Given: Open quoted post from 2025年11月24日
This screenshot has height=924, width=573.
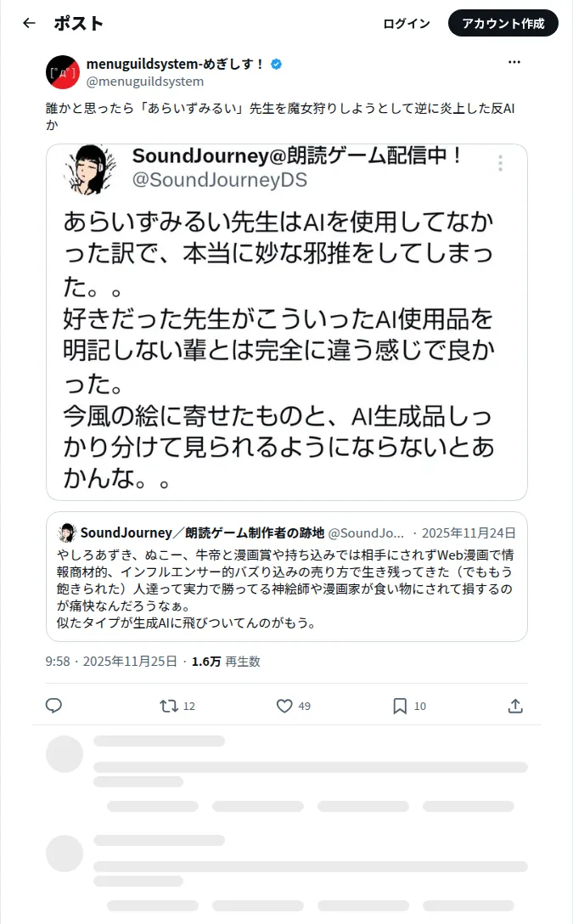Looking at the screenshot, I should click(287, 577).
